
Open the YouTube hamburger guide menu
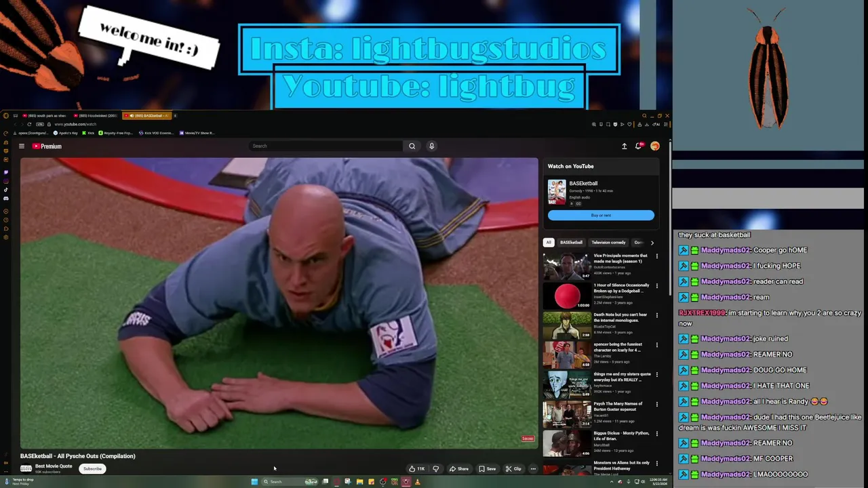point(22,146)
